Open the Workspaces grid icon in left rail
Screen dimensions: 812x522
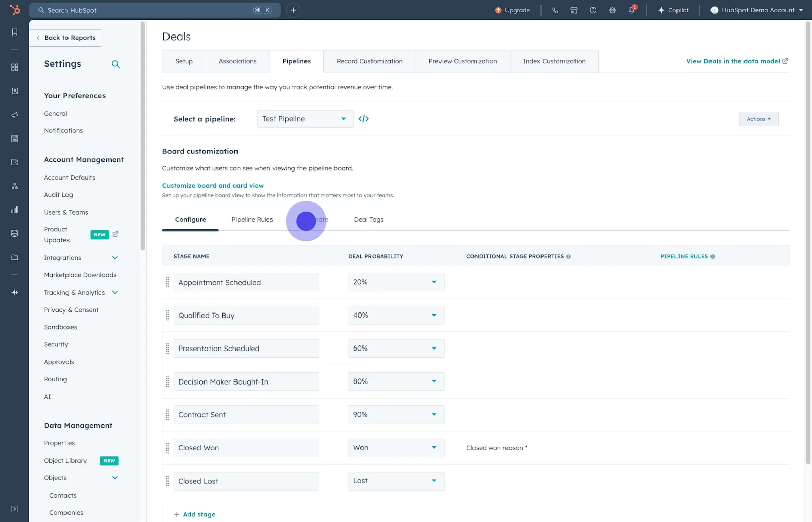tap(15, 67)
